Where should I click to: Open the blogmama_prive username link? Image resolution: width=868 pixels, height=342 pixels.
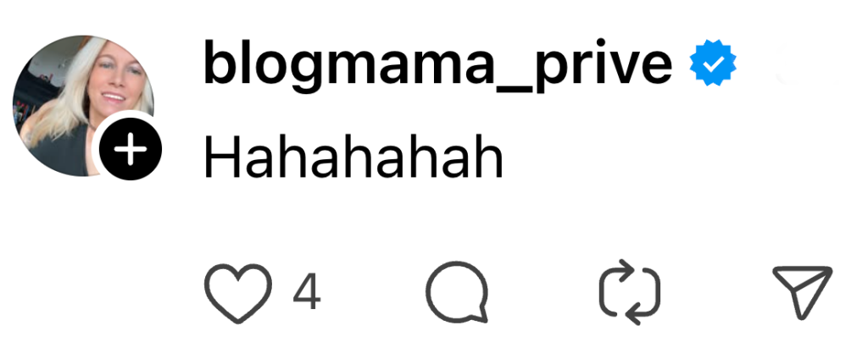438,65
